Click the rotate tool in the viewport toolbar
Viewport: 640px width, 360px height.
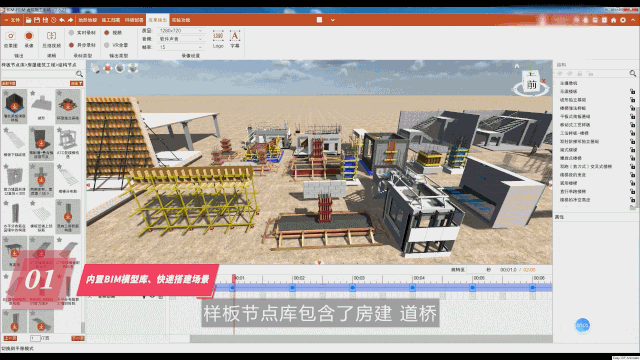120,68
